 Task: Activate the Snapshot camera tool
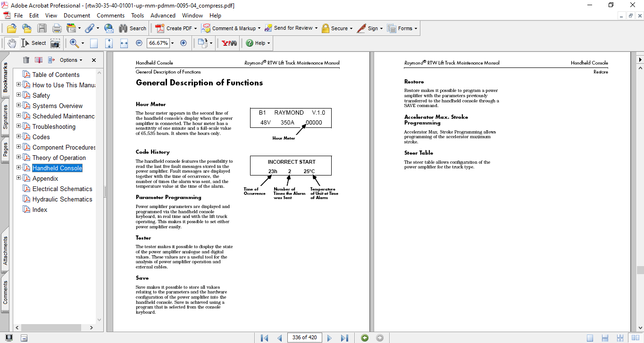click(55, 43)
